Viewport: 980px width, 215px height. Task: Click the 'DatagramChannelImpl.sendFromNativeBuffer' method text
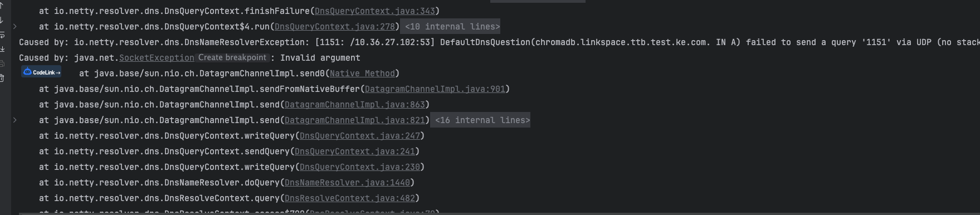click(260, 89)
